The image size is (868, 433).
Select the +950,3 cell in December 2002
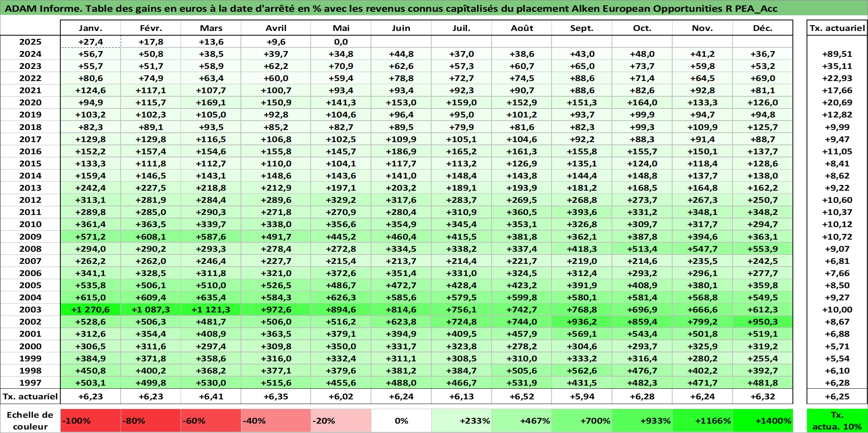[763, 322]
